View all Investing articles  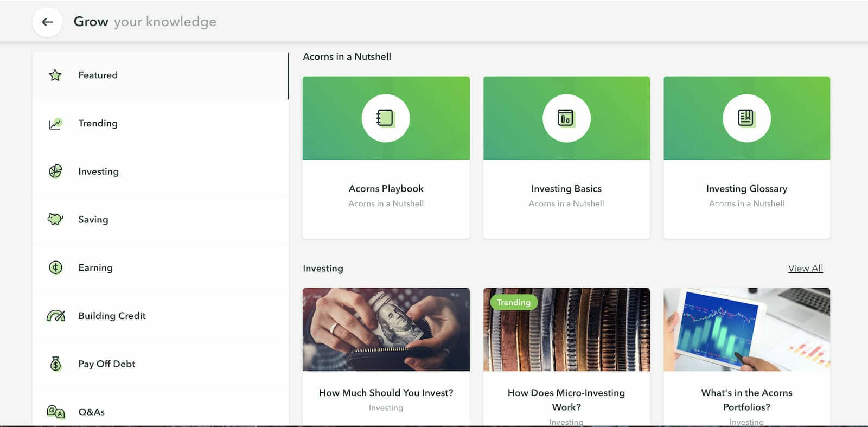[805, 269]
